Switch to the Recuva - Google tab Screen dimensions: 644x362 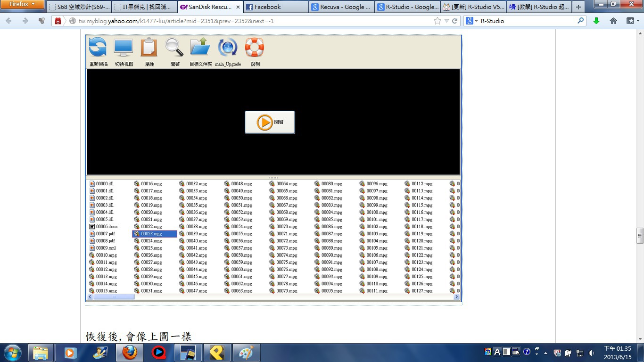click(342, 7)
